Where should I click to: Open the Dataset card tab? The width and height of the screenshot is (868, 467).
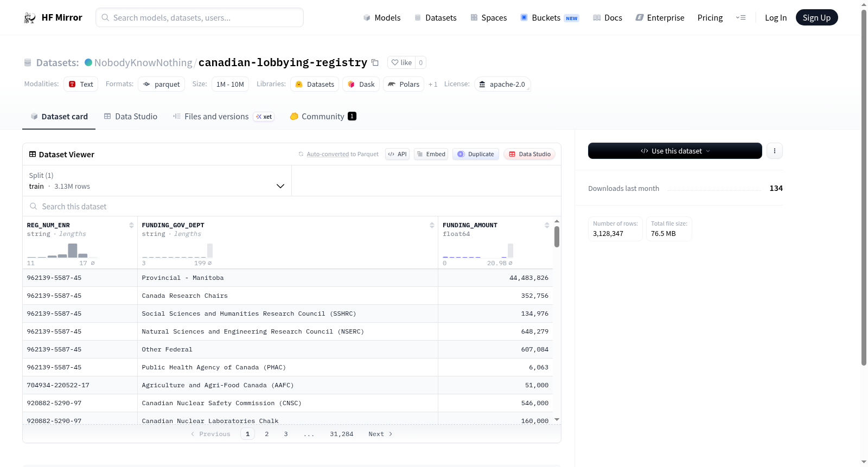point(59,117)
